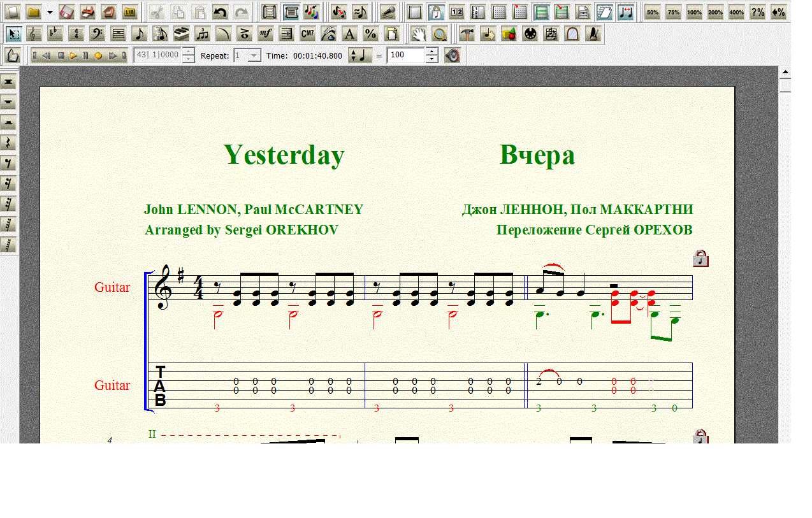The image size is (812, 518).
Task: Select the bass clef tool
Action: 97,34
